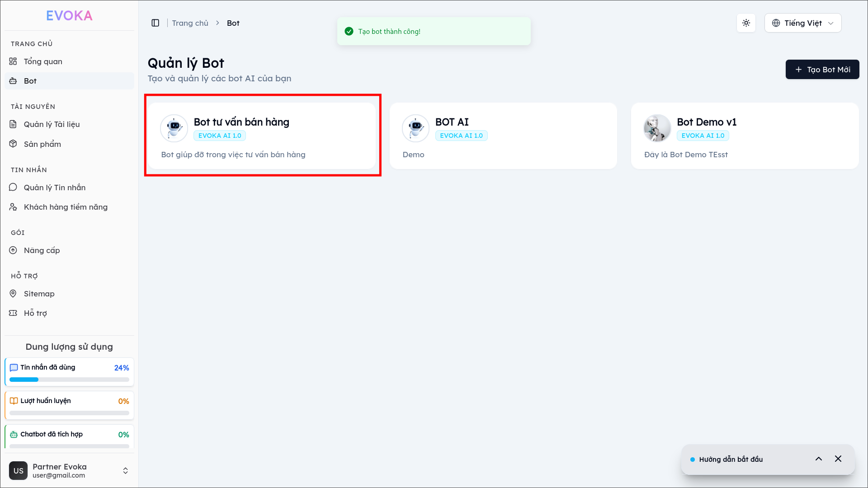Collapse the Hướng dẫn bắt đầu panel
The image size is (868, 488).
818,459
